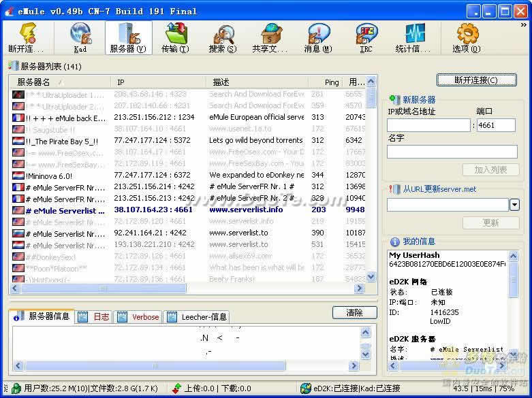
Task: Click the 断开连接(C) disconnect button
Action: pos(476,80)
